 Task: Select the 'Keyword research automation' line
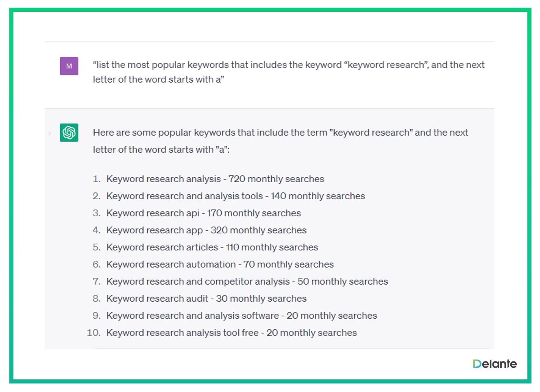tap(220, 264)
